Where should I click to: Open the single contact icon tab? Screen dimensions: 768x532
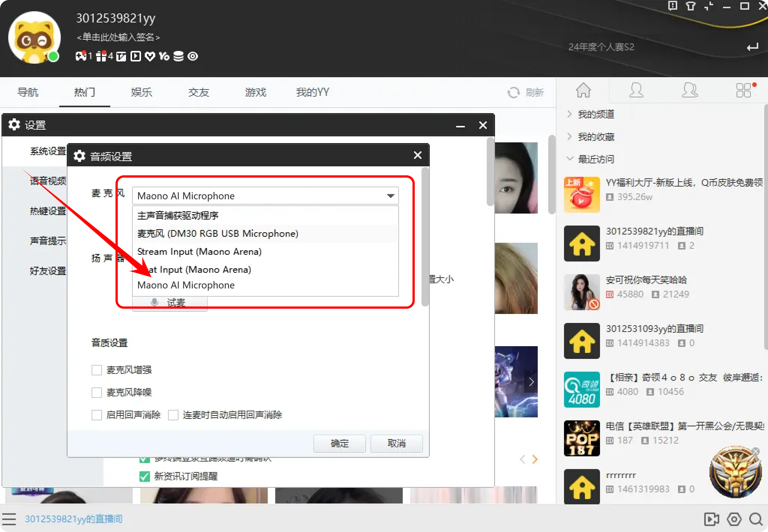point(636,90)
